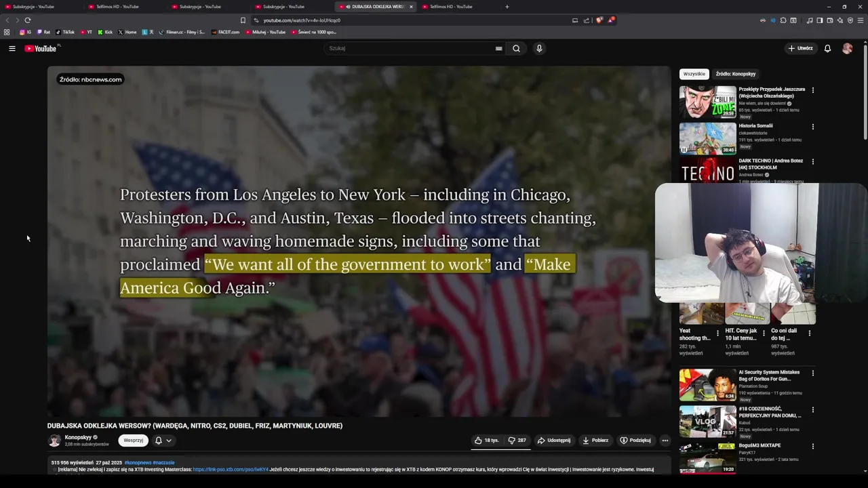Image resolution: width=868 pixels, height=488 pixels.
Task: Open options menu for AI Security System video
Action: point(812,373)
